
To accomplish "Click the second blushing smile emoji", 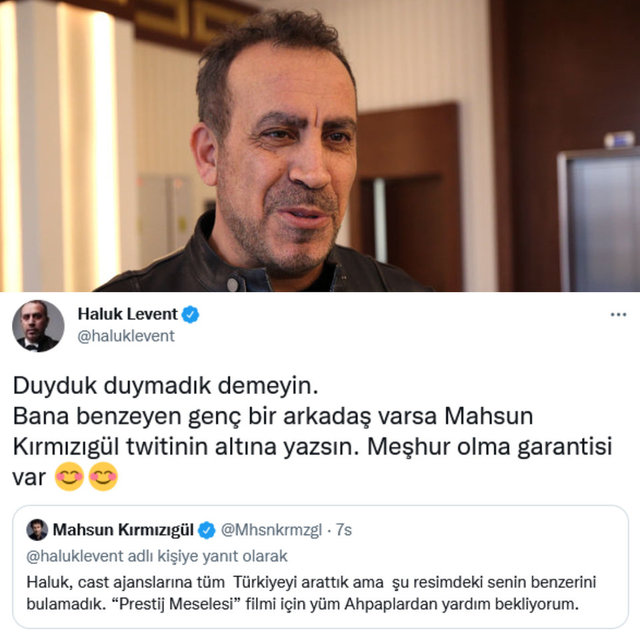I will (103, 476).
